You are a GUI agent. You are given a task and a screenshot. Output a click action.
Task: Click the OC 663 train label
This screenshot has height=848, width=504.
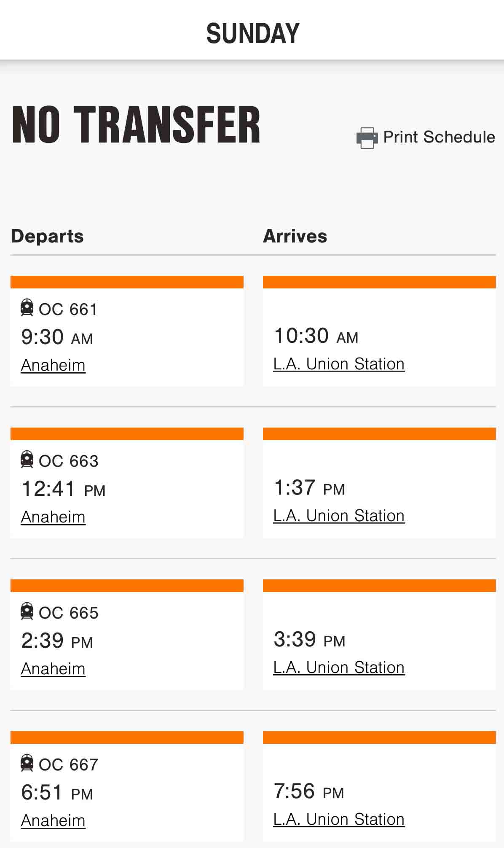point(69,461)
